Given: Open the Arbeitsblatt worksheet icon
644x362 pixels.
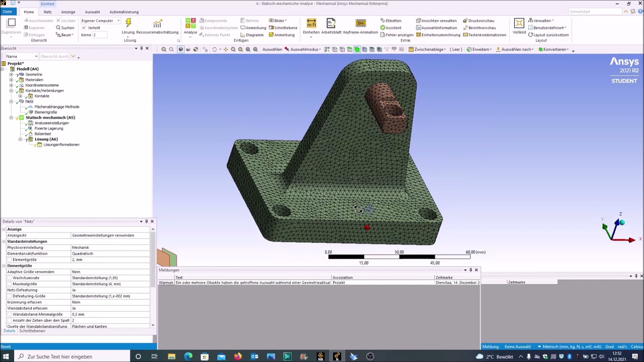Looking at the screenshot, I should click(x=331, y=23).
